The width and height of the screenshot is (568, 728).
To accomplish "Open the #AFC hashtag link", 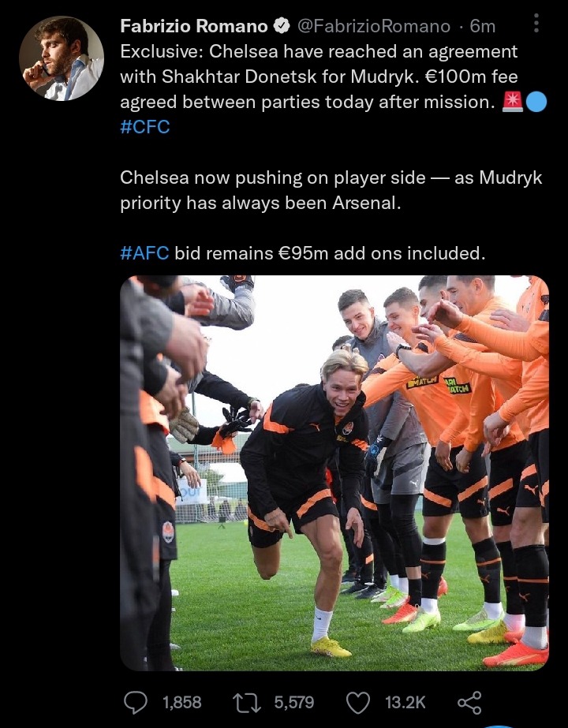I will click(x=144, y=253).
